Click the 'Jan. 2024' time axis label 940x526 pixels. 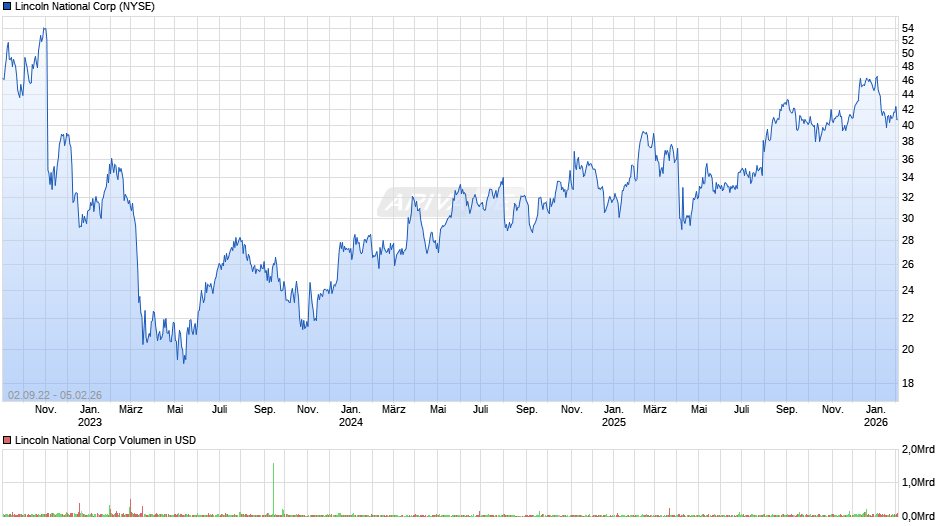[x=351, y=416]
